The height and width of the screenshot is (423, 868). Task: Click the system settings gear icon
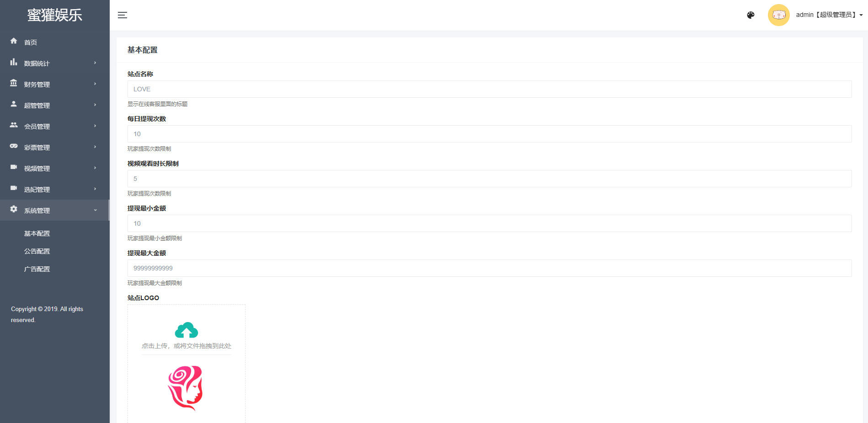pyautogui.click(x=14, y=209)
